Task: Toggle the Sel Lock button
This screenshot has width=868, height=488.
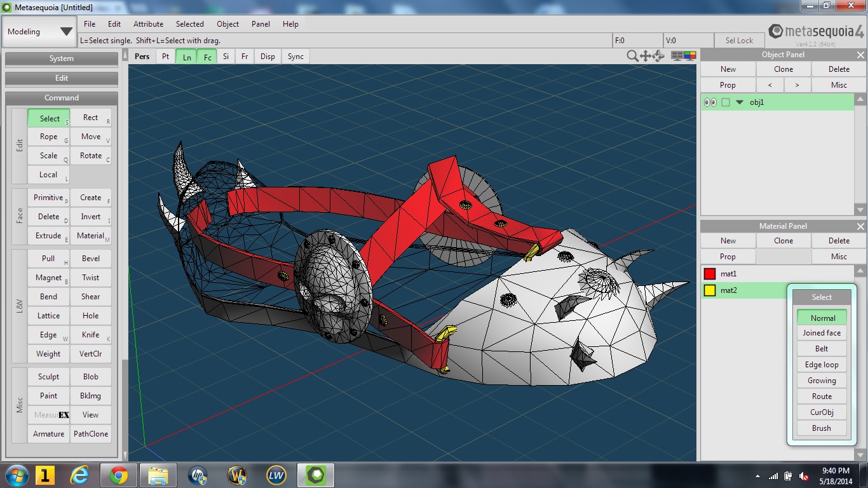Action: pos(739,41)
